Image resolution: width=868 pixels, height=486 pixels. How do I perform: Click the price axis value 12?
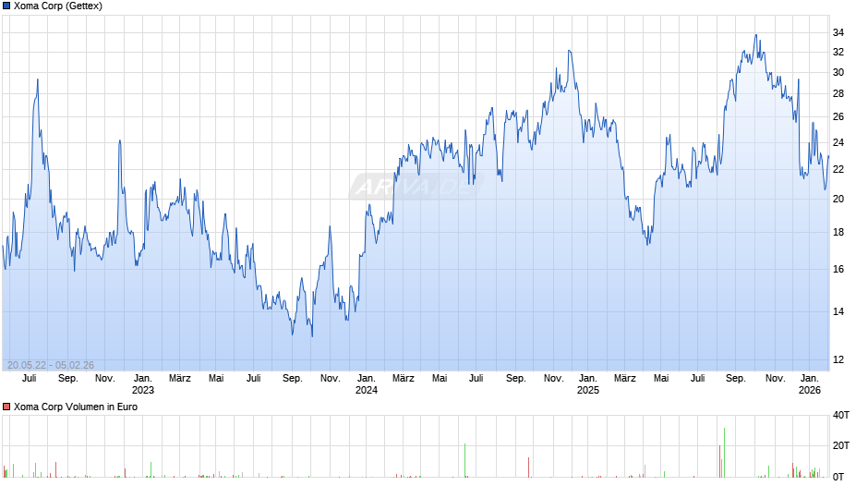(838, 359)
